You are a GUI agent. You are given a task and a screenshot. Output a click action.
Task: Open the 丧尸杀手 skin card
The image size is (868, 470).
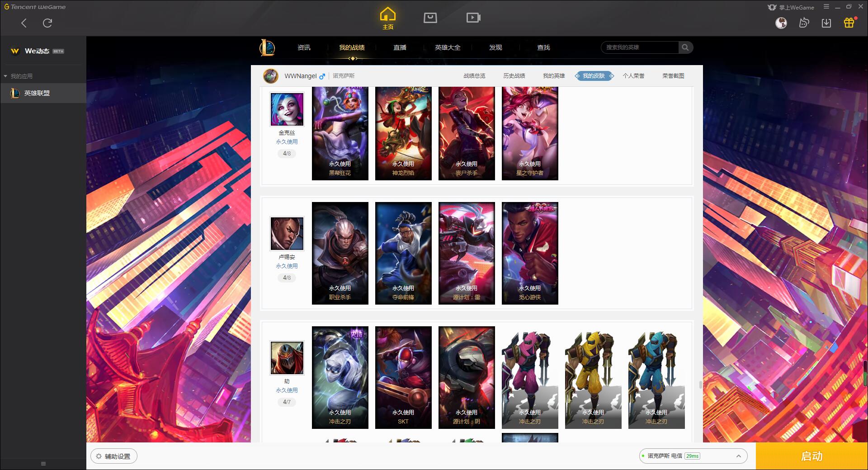467,134
